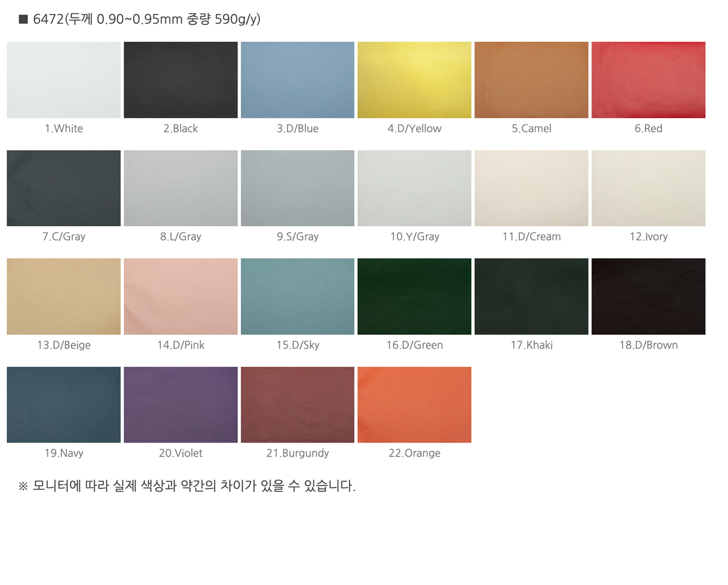Click the '21.Burgundy' label text
728x585 pixels.
297,453
